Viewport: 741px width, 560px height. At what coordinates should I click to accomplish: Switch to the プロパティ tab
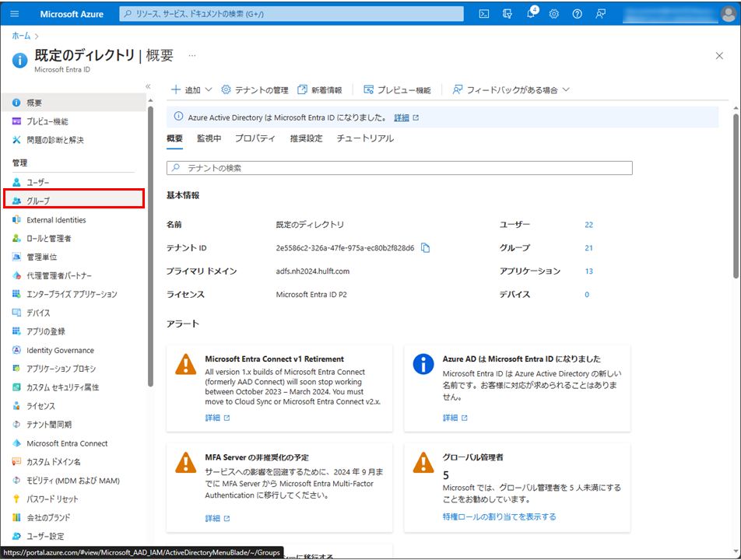[255, 138]
